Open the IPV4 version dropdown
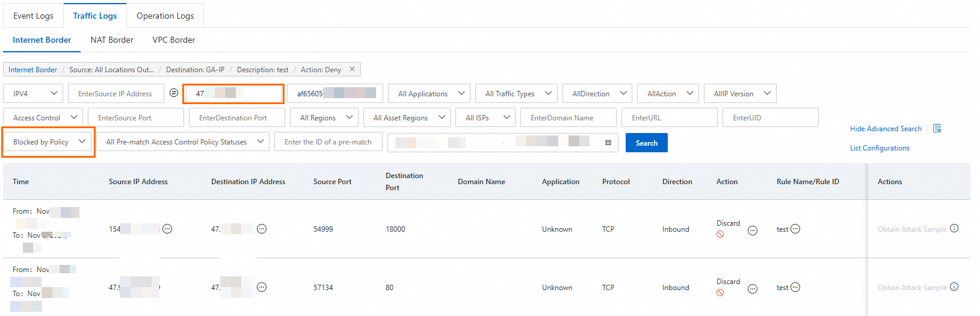Image resolution: width=980 pixels, height=316 pixels. (x=33, y=93)
